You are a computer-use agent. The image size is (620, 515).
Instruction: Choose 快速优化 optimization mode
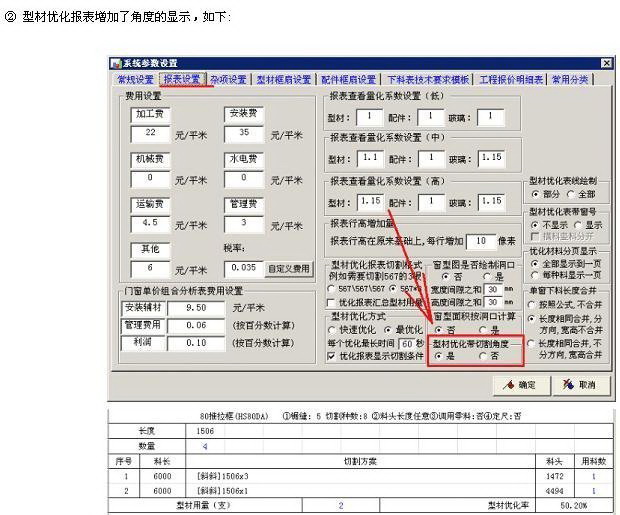(331, 329)
